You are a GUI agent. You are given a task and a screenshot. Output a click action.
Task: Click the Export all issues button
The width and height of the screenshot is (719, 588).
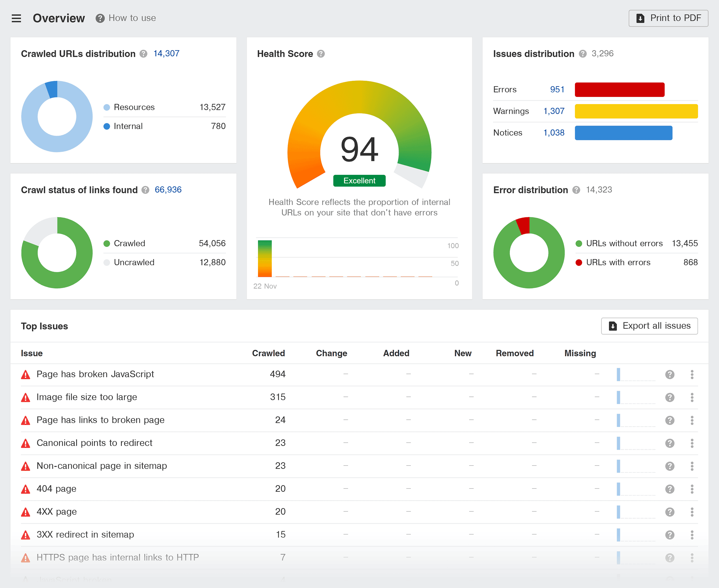[x=649, y=326]
